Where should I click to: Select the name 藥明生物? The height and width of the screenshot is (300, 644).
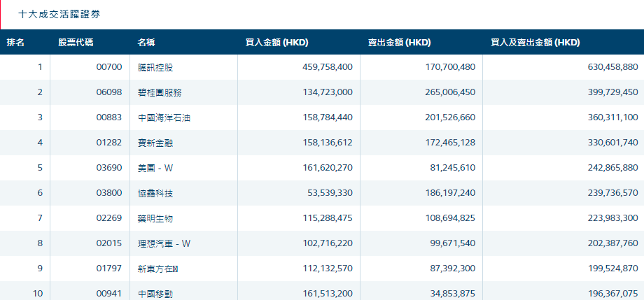click(155, 218)
